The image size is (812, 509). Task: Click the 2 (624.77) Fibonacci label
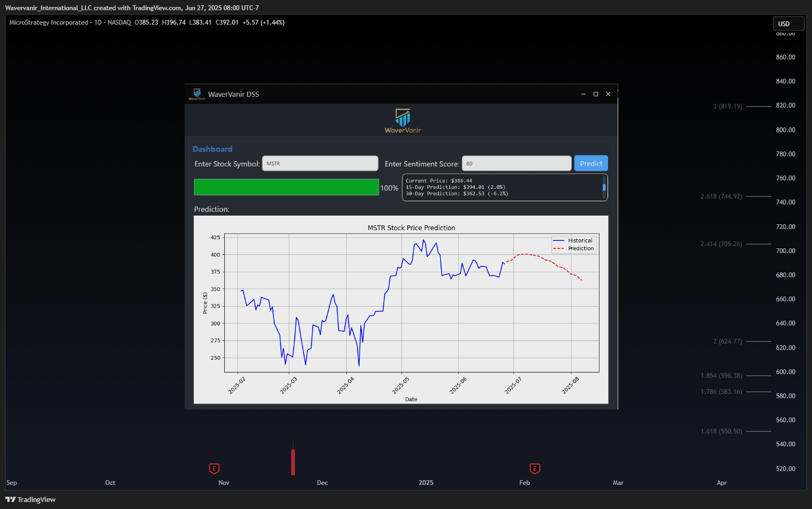727,341
